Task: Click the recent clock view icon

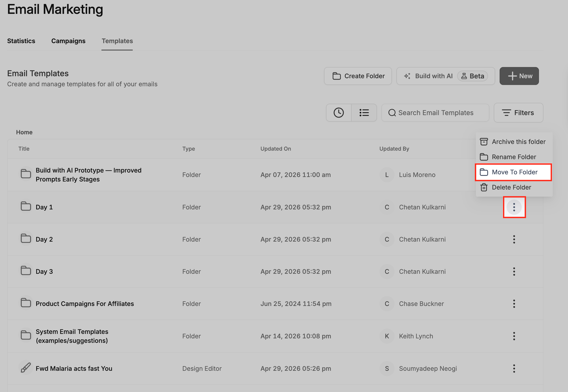Action: [x=339, y=113]
